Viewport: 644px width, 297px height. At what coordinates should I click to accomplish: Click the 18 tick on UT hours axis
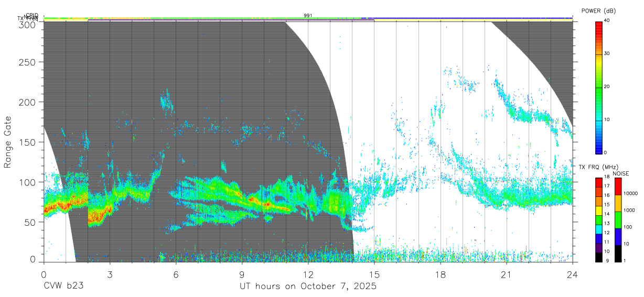click(x=441, y=274)
